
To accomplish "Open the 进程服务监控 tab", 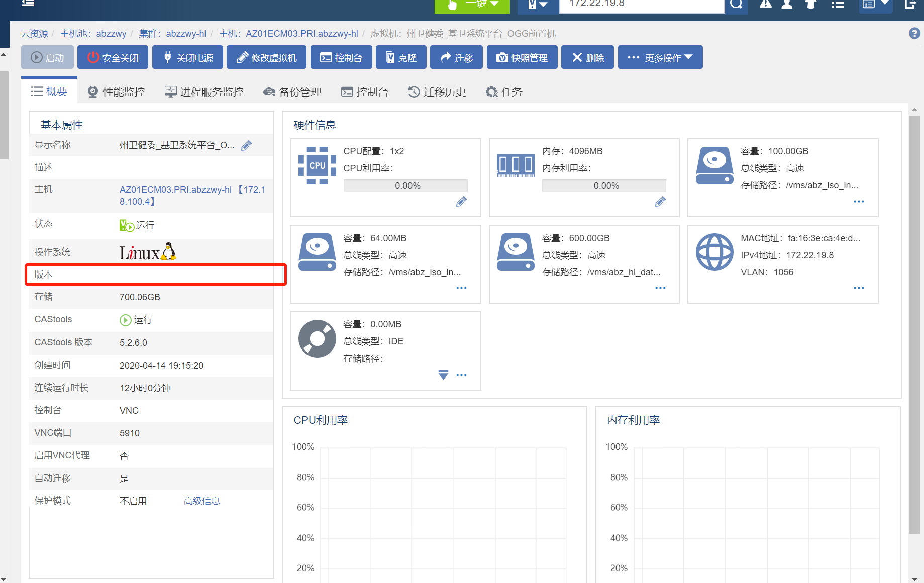I will [x=204, y=92].
